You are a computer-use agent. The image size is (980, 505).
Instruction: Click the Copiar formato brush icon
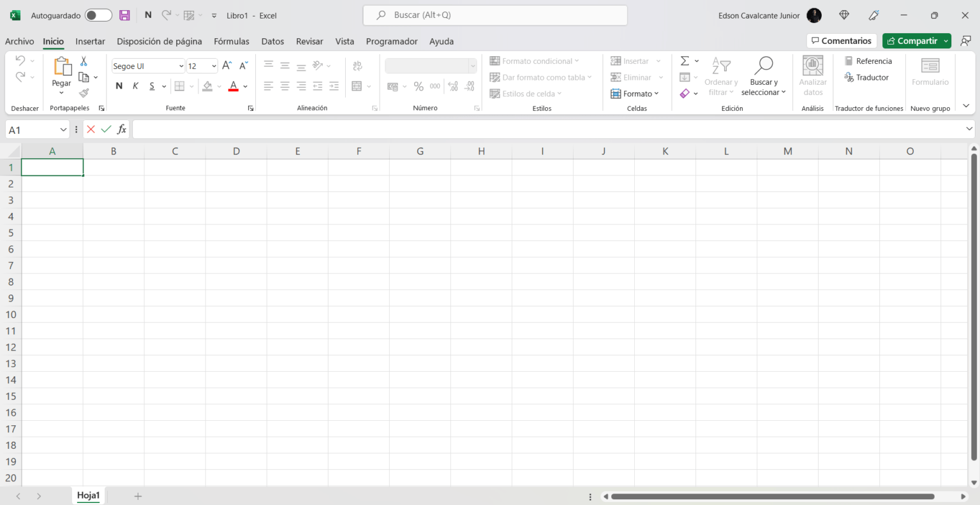tap(83, 92)
